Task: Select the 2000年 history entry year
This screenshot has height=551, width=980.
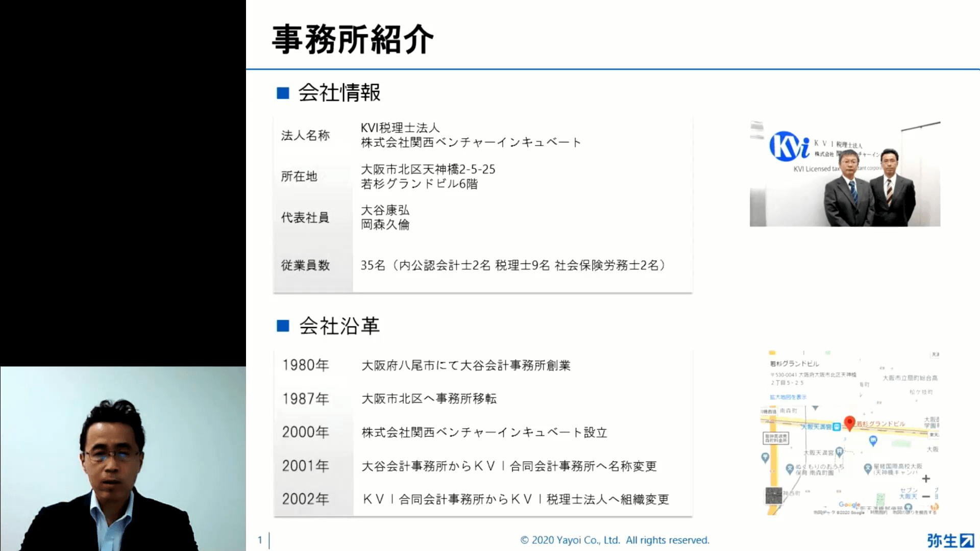Action: pyautogui.click(x=306, y=432)
